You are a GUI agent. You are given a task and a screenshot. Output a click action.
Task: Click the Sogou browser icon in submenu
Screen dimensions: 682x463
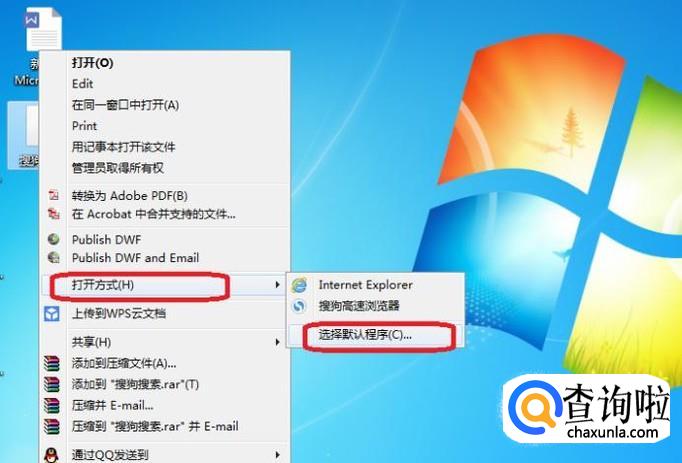[299, 306]
